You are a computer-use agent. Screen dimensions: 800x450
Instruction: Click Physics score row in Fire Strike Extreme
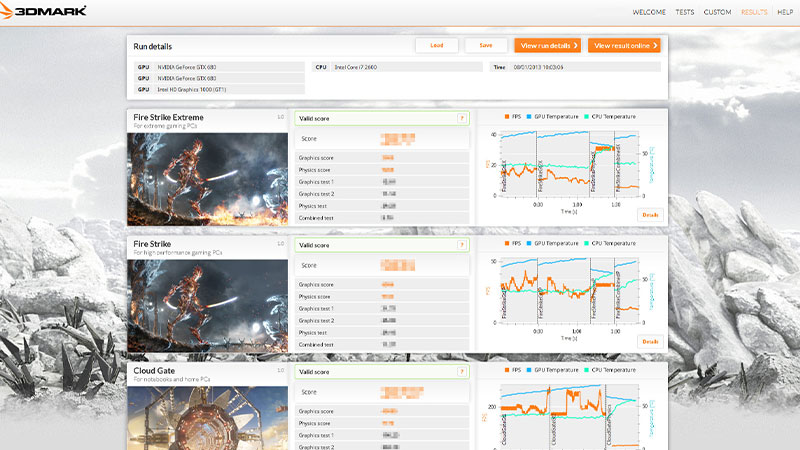(x=382, y=170)
